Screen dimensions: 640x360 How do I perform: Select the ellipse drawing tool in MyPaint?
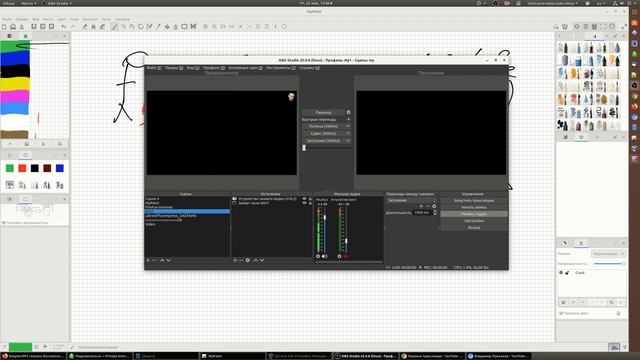pyautogui.click(x=140, y=27)
